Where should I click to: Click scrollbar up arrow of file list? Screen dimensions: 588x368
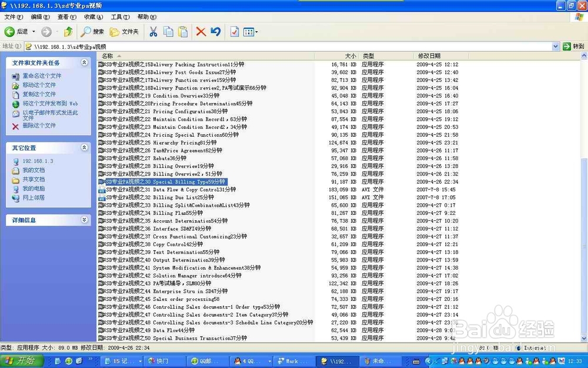584,56
